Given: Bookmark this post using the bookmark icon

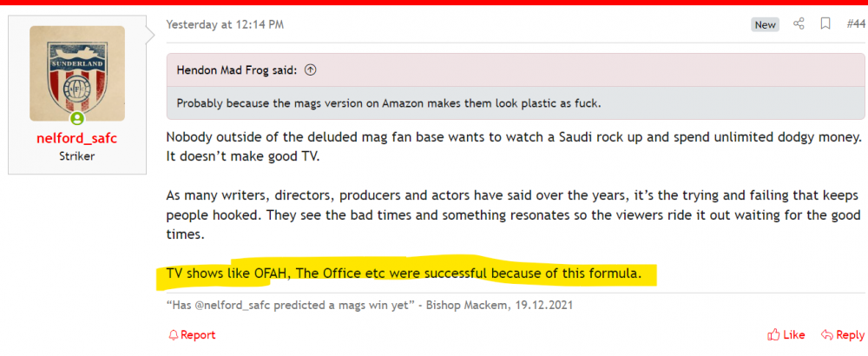Looking at the screenshot, I should tap(825, 24).
